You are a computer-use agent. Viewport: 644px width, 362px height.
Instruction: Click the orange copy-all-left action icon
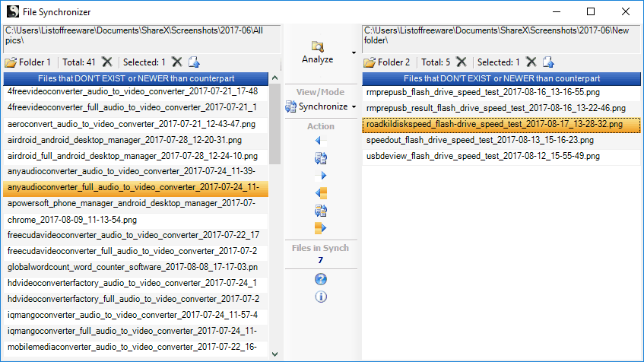320,192
